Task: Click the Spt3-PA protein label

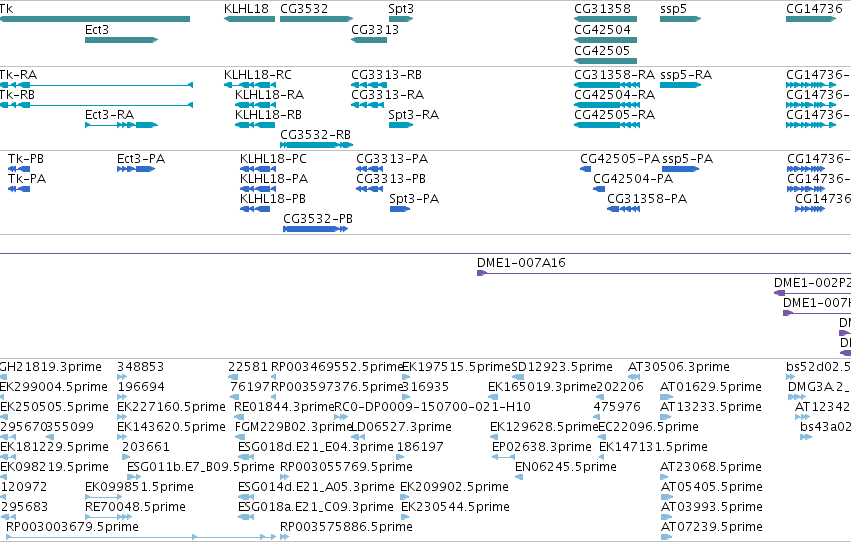Action: (414, 199)
